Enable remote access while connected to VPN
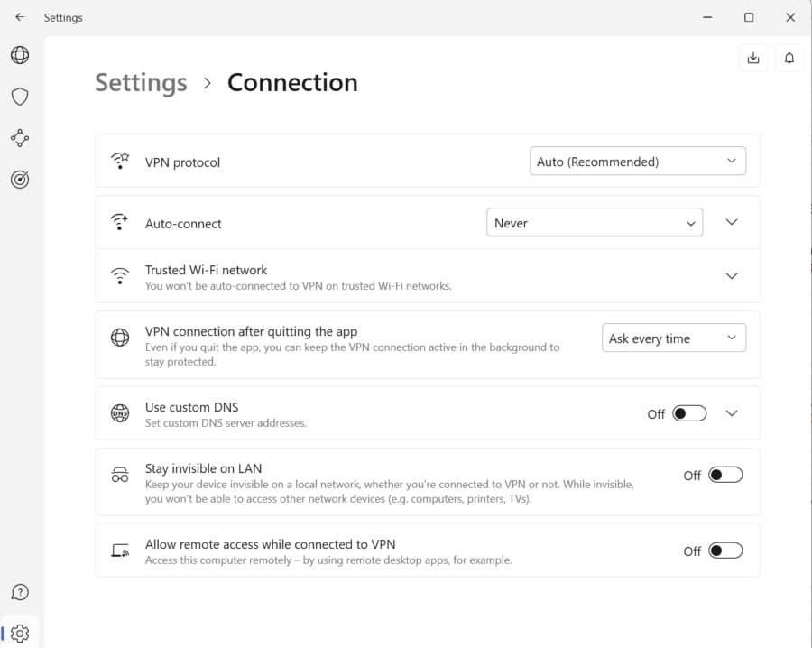812x648 pixels. (725, 550)
